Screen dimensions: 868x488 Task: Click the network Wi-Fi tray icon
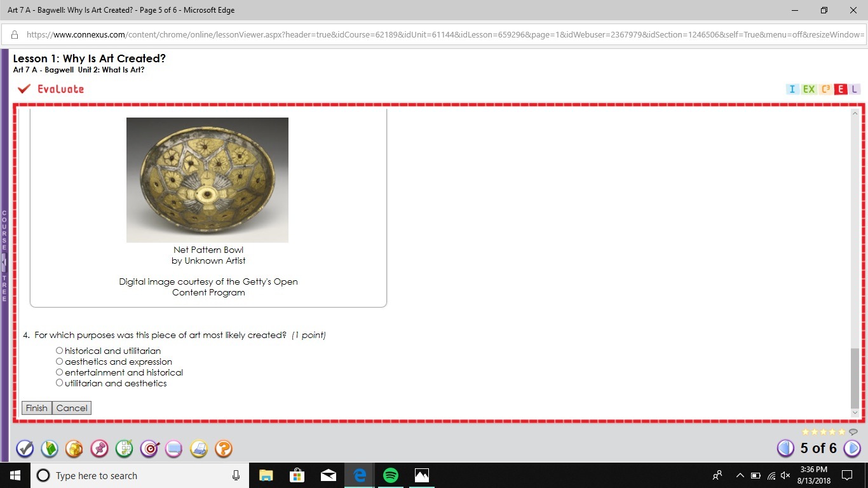pos(771,475)
